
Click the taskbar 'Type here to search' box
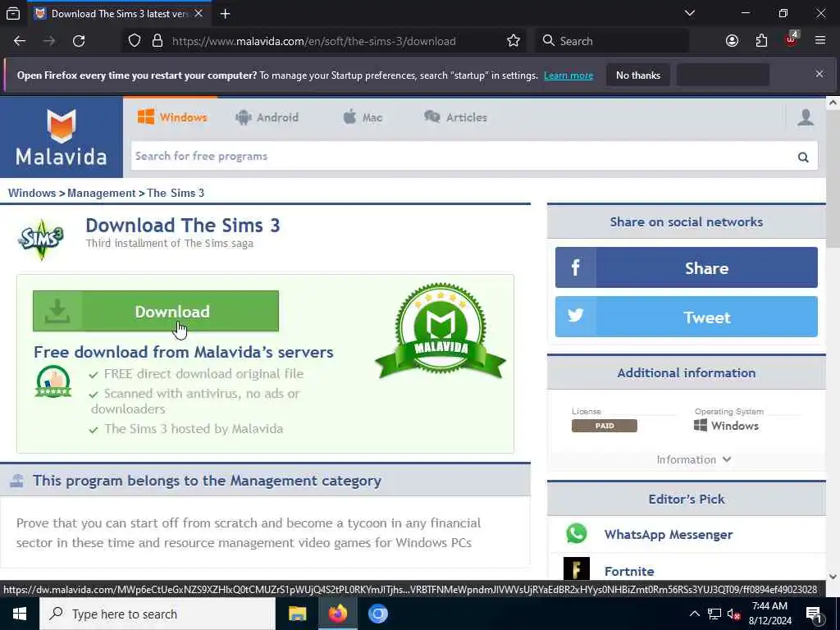click(x=157, y=614)
